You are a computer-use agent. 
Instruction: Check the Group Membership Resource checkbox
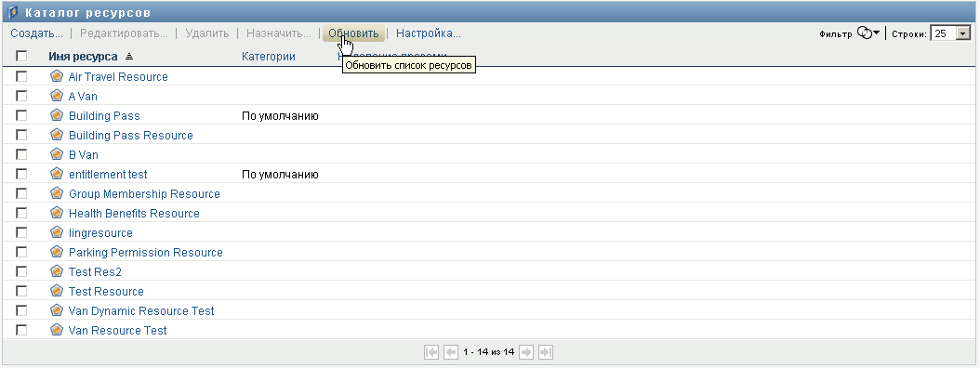(22, 193)
